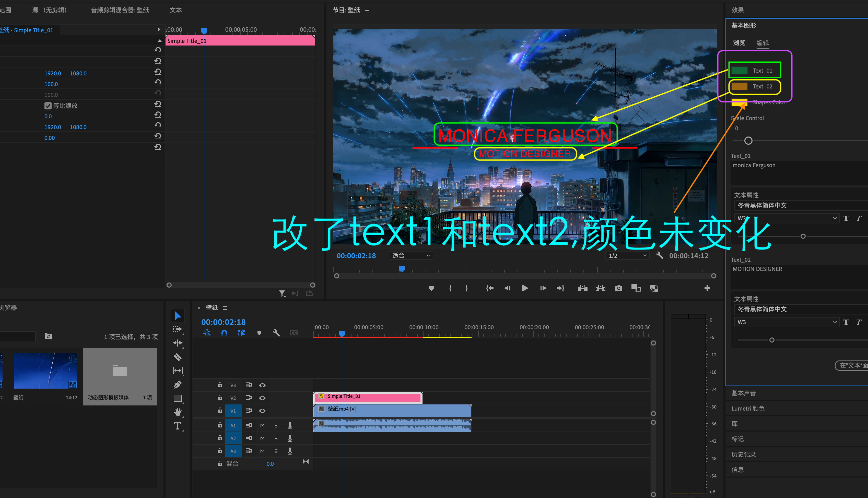Open the 1/2 playback resolution dropdown
This screenshot has height=498, width=868.
click(627, 255)
